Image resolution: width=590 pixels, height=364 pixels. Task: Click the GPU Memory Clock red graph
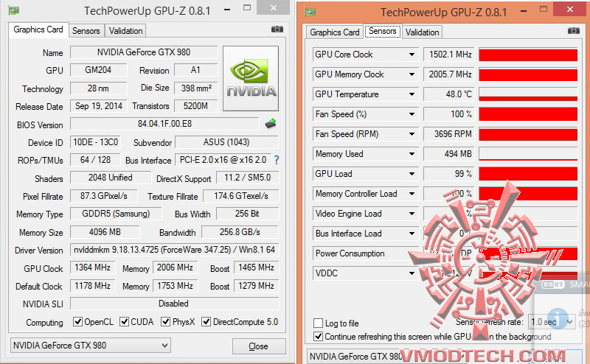(x=528, y=74)
